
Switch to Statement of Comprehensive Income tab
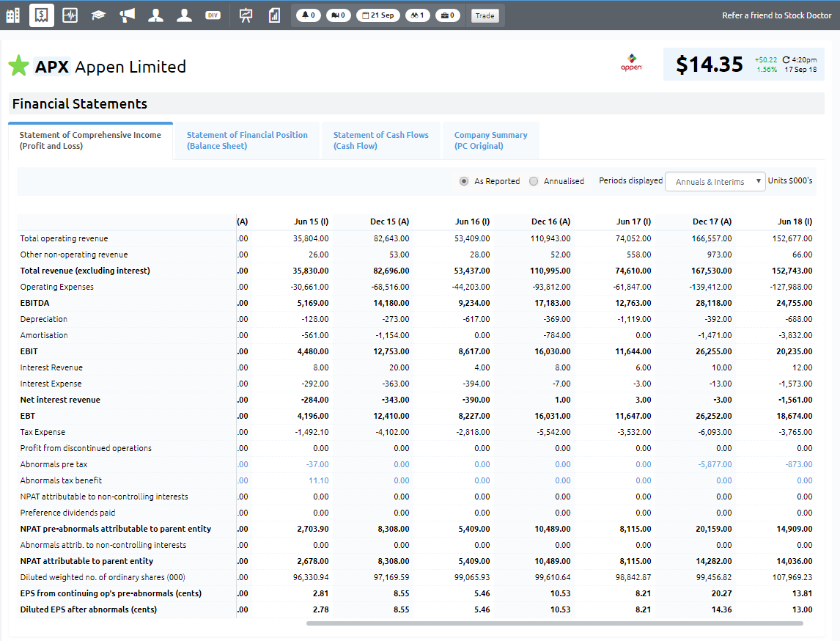pos(91,140)
